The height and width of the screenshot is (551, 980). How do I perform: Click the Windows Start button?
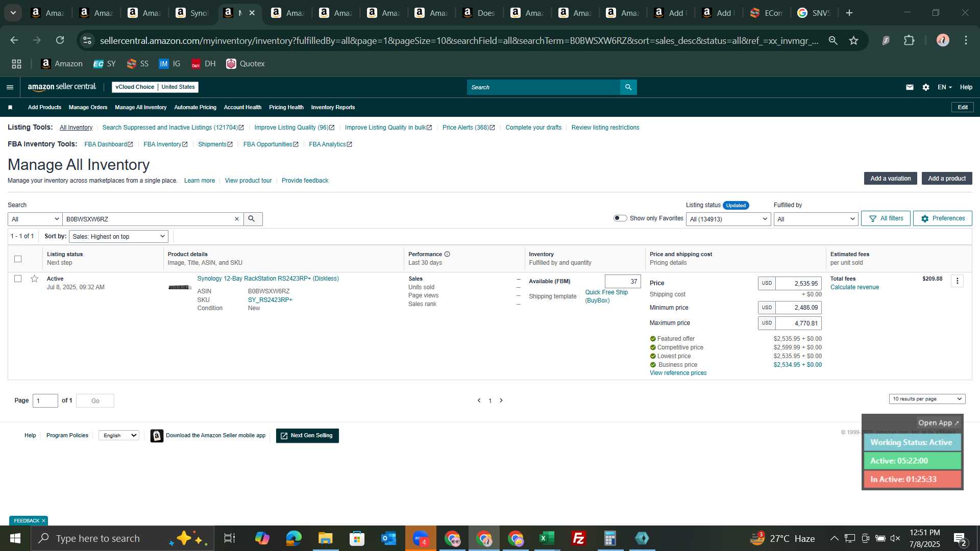15,539
